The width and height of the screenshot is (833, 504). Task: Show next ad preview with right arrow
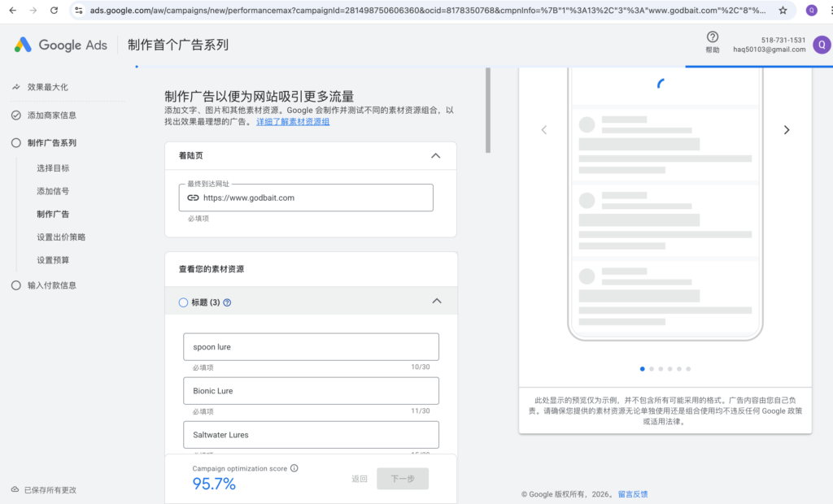(x=786, y=130)
